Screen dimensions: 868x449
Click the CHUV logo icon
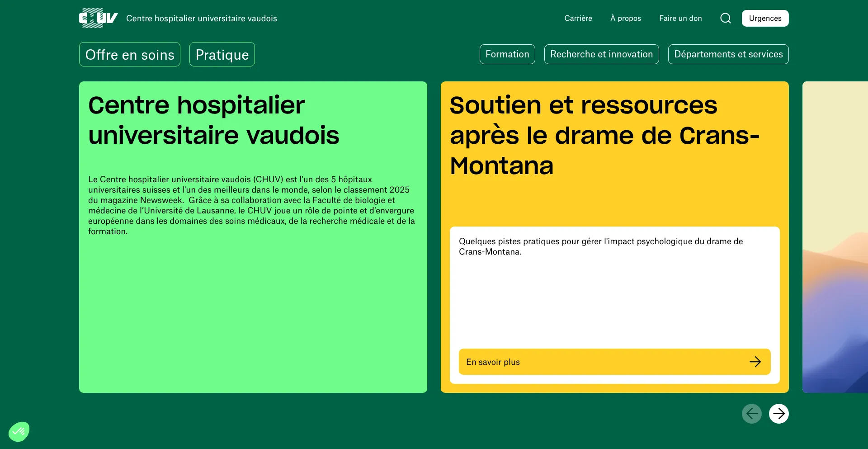pyautogui.click(x=99, y=18)
